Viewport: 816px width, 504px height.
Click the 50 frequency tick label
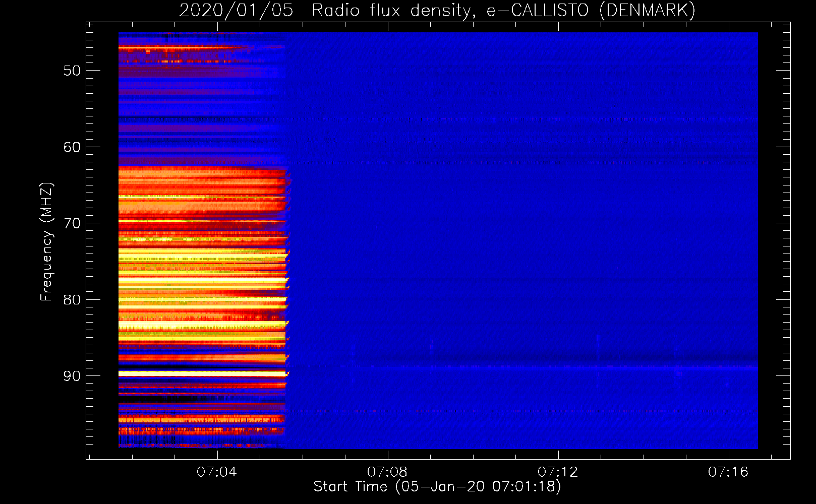coord(72,71)
